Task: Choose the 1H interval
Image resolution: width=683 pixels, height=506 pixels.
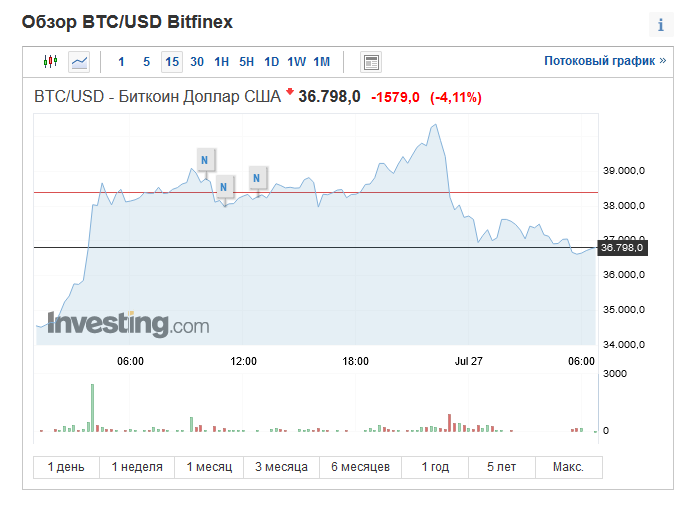Action: click(221, 62)
